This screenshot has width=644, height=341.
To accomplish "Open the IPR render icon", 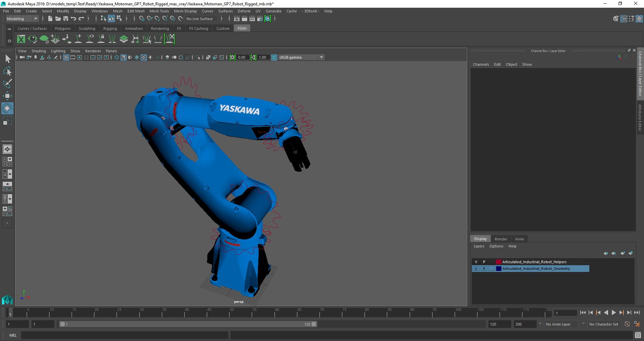I will tap(252, 19).
